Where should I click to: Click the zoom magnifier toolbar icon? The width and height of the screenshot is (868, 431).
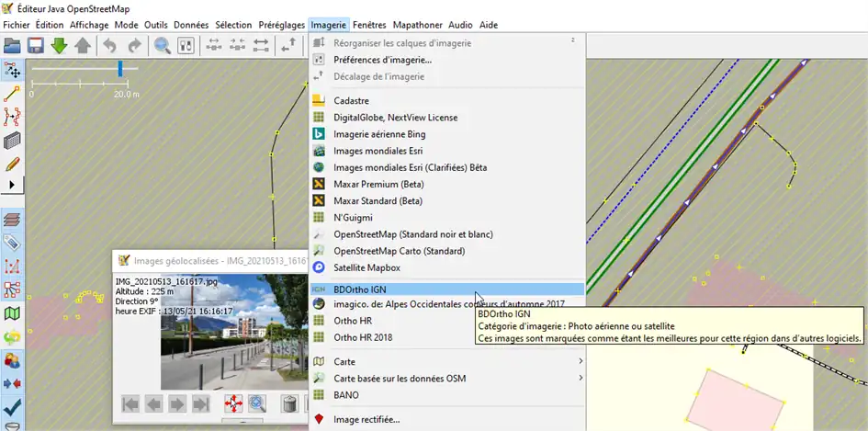click(163, 45)
